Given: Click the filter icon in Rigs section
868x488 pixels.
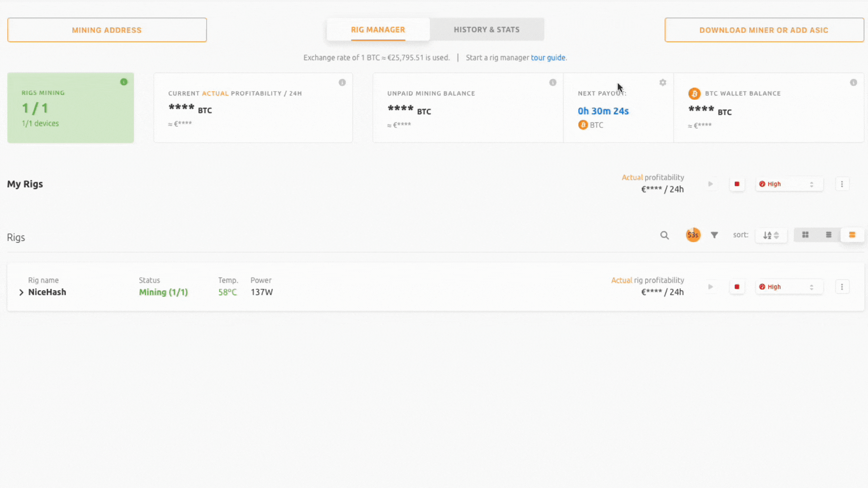Looking at the screenshot, I should [715, 235].
